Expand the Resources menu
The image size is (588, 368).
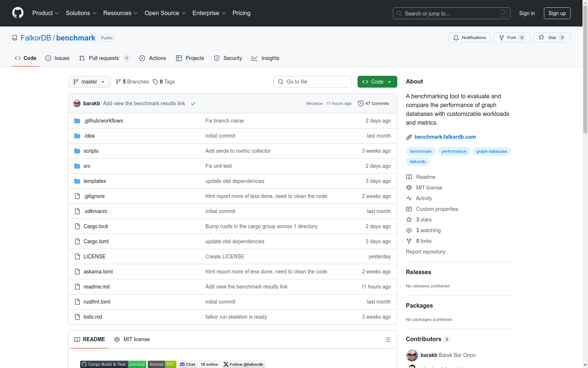[x=121, y=13]
